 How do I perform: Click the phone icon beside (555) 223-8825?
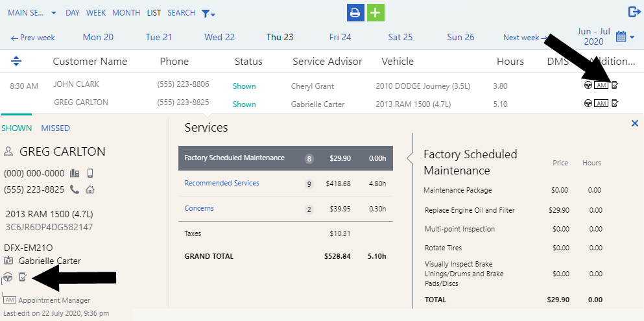[x=75, y=189]
